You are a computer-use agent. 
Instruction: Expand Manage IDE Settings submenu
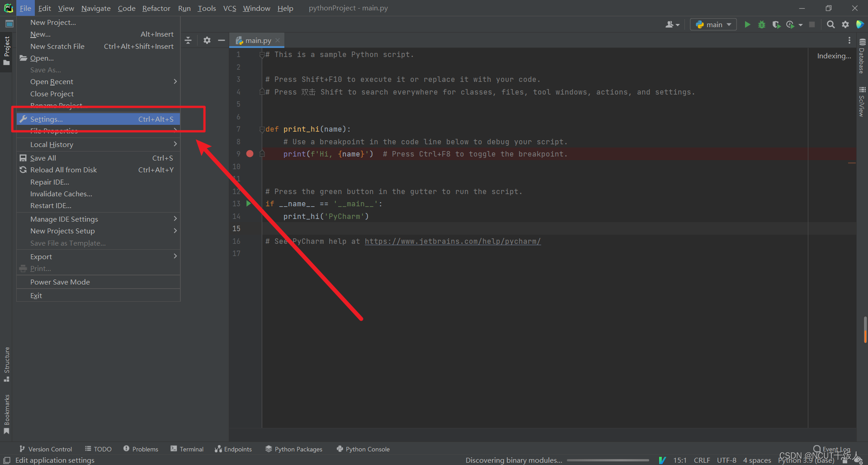click(x=99, y=219)
